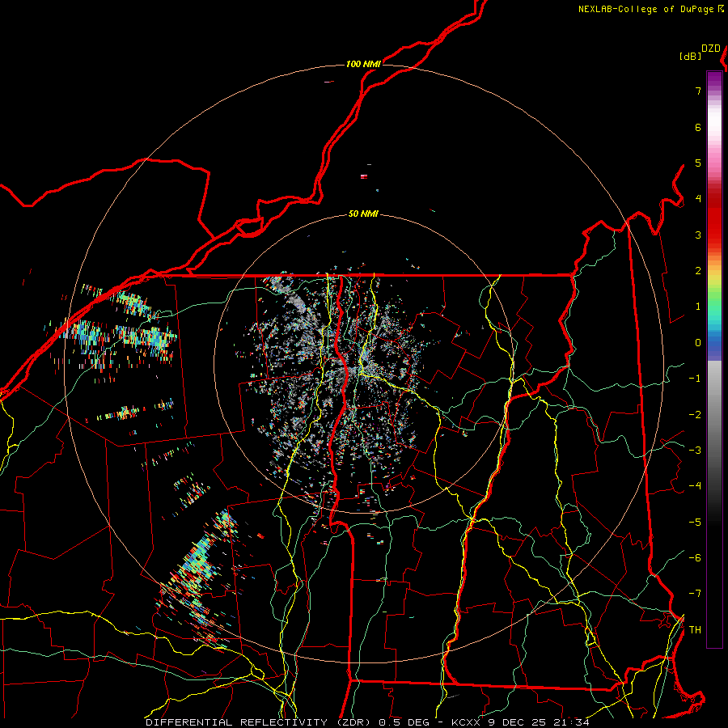728x728 pixels.
Task: Click the -1 dB tick label
Action: click(695, 379)
